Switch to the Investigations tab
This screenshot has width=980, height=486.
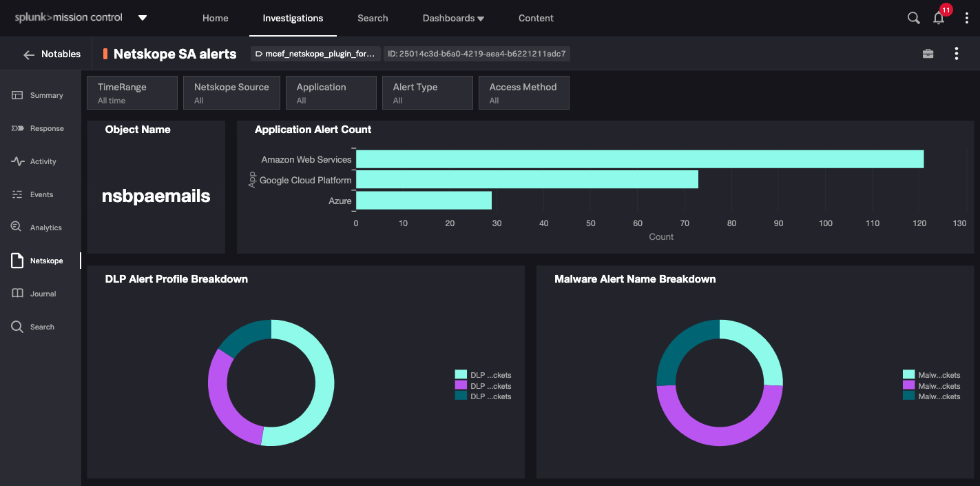[x=293, y=18]
